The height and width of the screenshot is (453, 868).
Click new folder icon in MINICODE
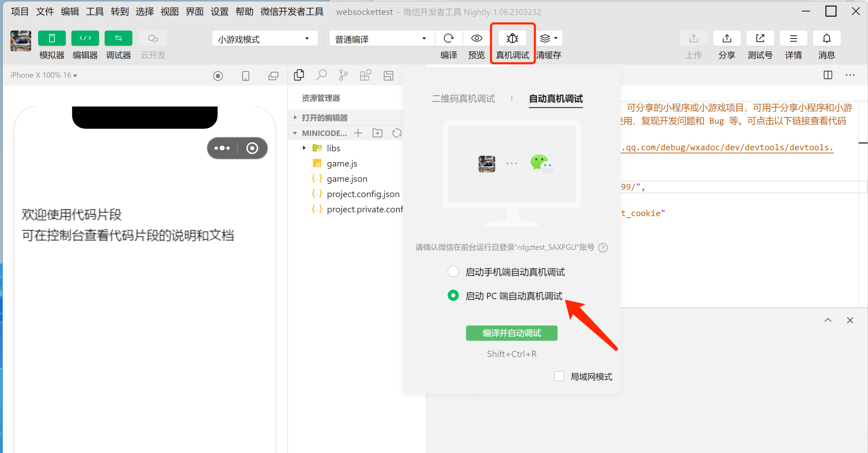(x=377, y=133)
